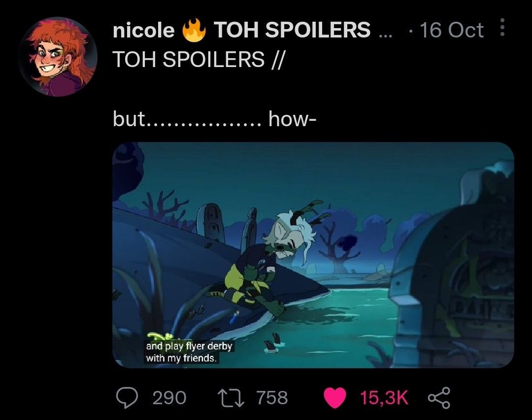Click the reply speech bubble icon

(127, 397)
